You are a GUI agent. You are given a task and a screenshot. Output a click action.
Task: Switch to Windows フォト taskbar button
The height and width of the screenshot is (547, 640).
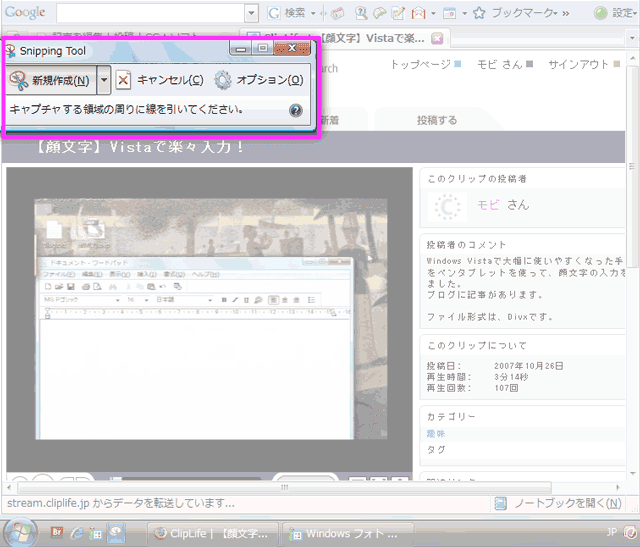pos(348,533)
